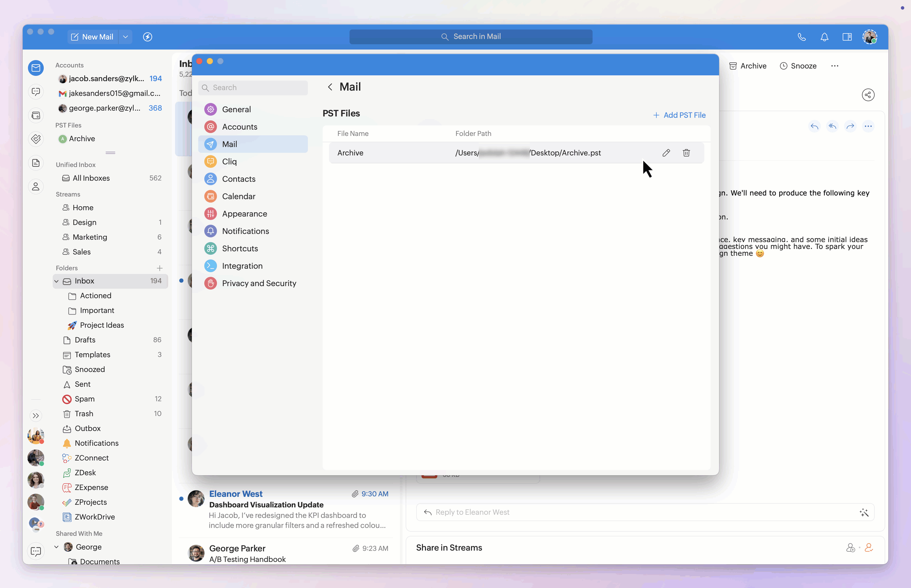
Task: Go back using the arrow beside Mail
Action: pos(330,87)
